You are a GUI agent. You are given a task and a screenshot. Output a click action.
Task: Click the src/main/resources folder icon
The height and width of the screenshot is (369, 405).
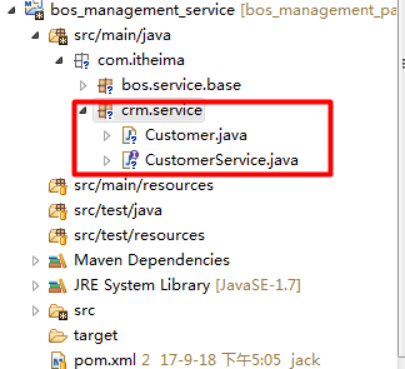pyautogui.click(x=58, y=186)
